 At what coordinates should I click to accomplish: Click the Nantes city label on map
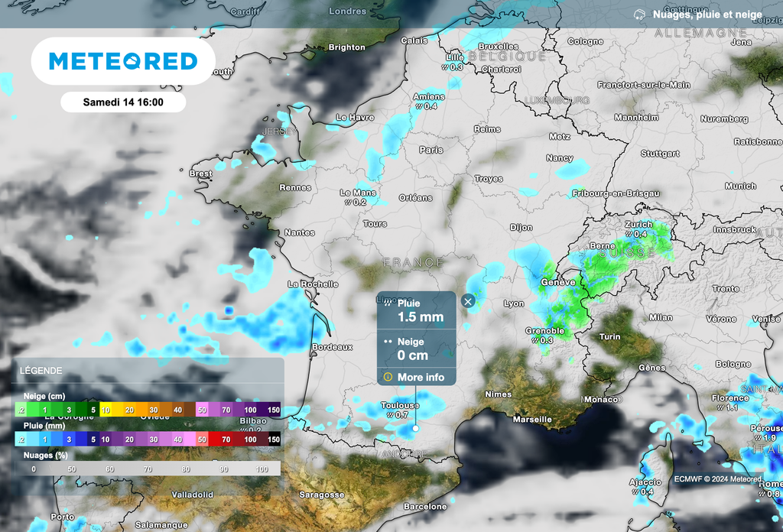point(300,232)
